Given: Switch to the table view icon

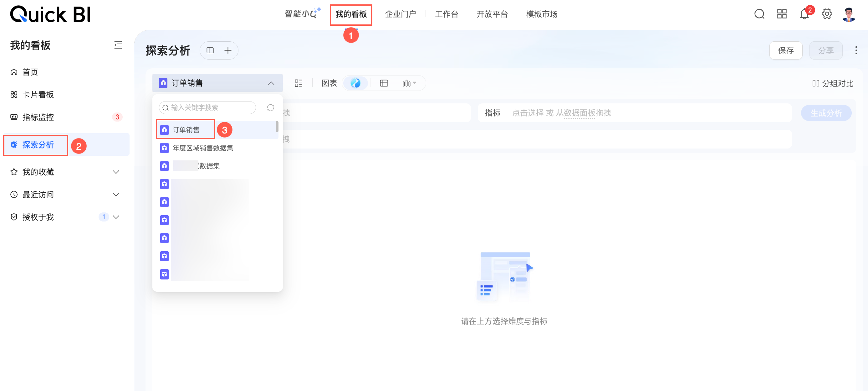Looking at the screenshot, I should [384, 83].
